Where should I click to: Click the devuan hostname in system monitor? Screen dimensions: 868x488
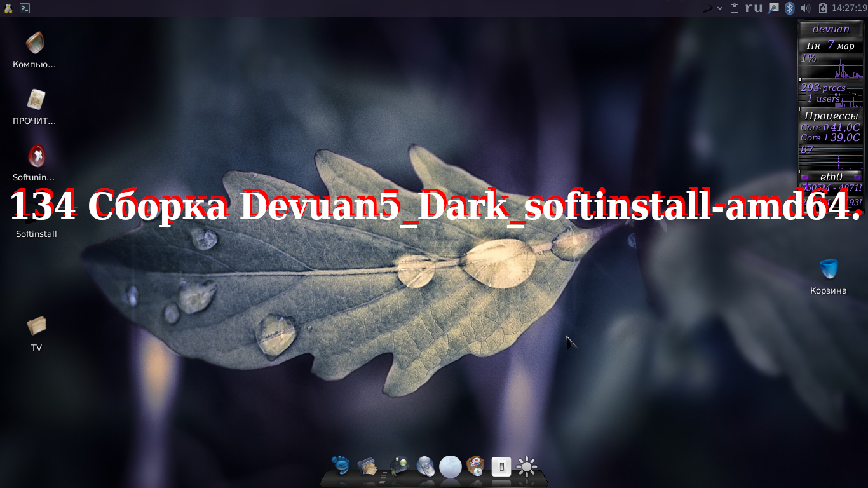coord(831,29)
